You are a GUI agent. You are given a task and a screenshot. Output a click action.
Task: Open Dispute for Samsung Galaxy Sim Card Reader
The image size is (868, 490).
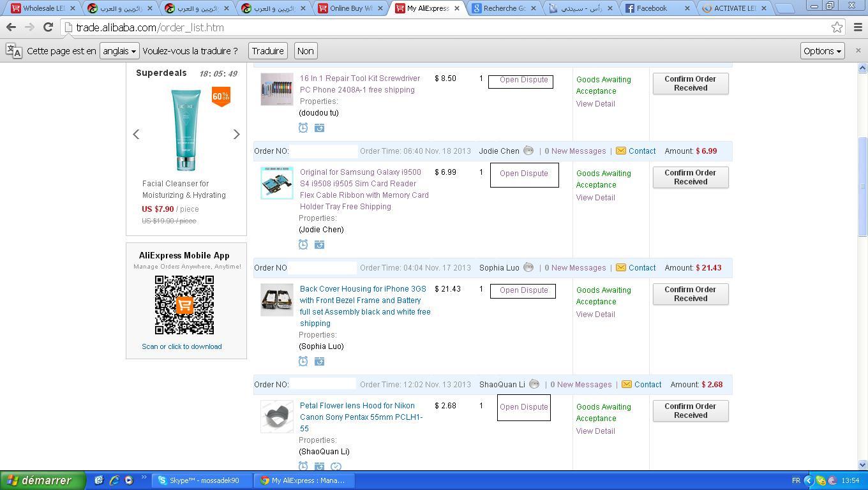pos(523,174)
